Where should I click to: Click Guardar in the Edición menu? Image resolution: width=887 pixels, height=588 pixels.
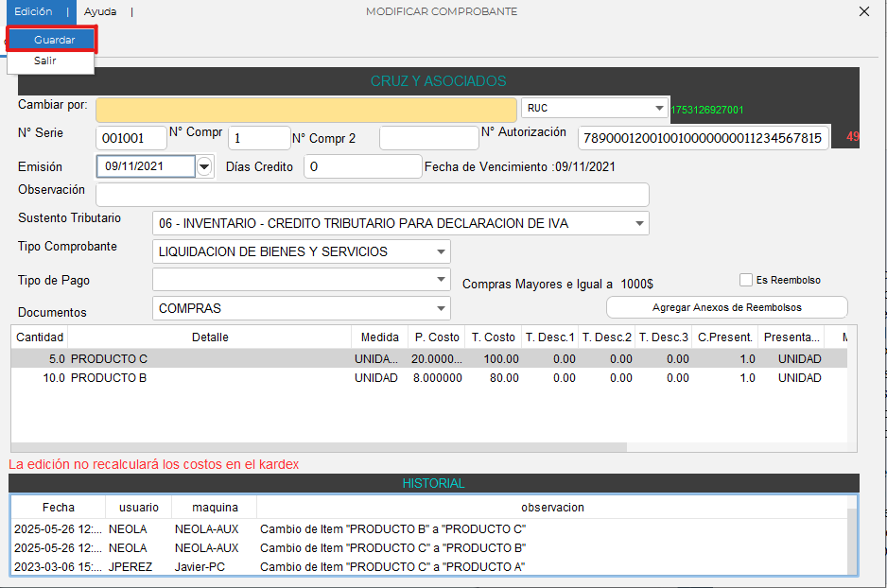pos(53,40)
